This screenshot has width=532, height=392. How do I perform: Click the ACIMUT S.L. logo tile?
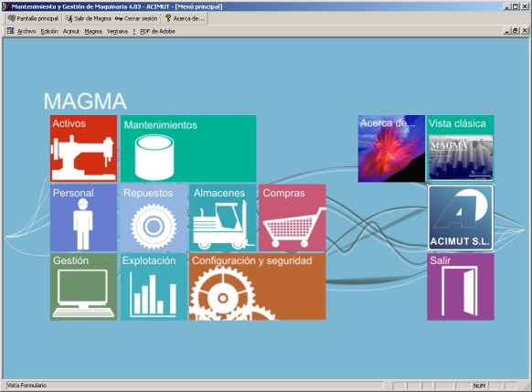point(461,217)
